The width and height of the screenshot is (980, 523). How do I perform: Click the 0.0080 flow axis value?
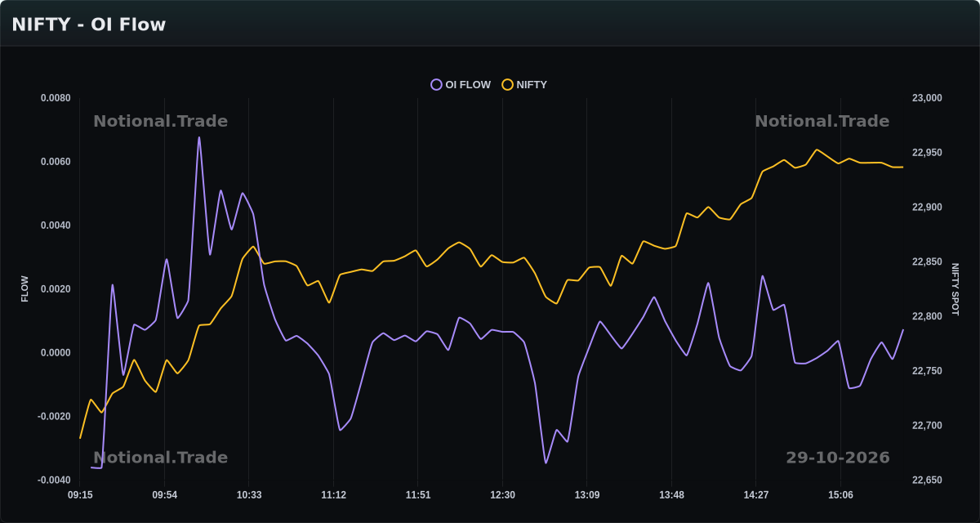(x=56, y=98)
